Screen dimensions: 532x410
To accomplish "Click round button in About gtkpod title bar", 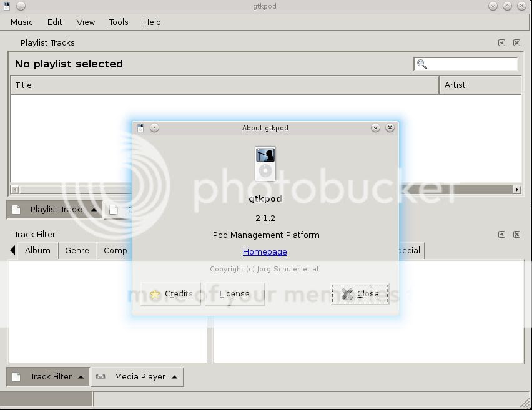I will 154,127.
